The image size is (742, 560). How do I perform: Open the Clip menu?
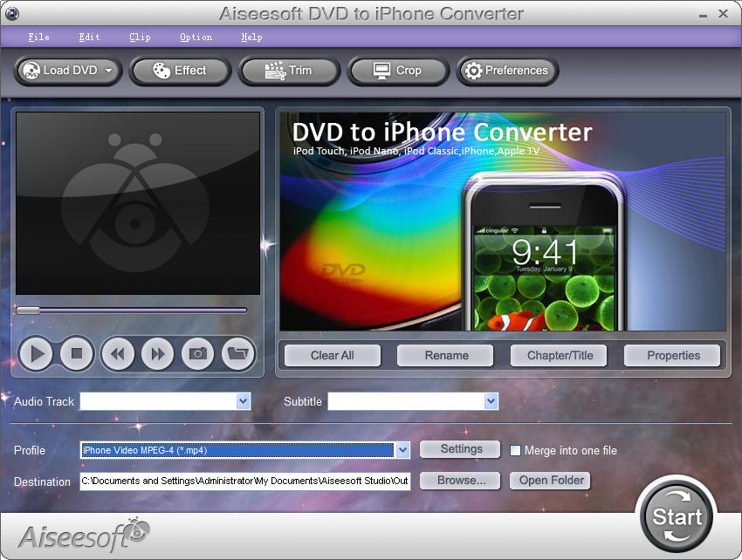tap(140, 37)
